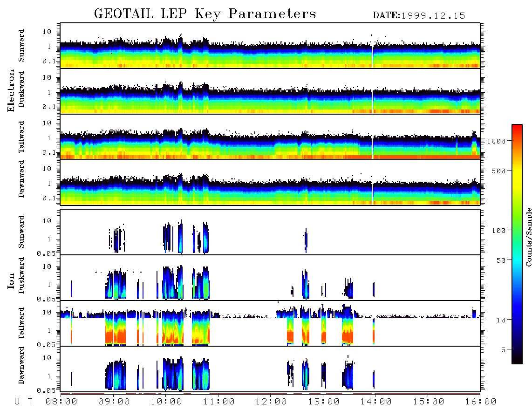Click the Electron Tailward spectrogram panel
The height and width of the screenshot is (410, 532).
click(270, 137)
